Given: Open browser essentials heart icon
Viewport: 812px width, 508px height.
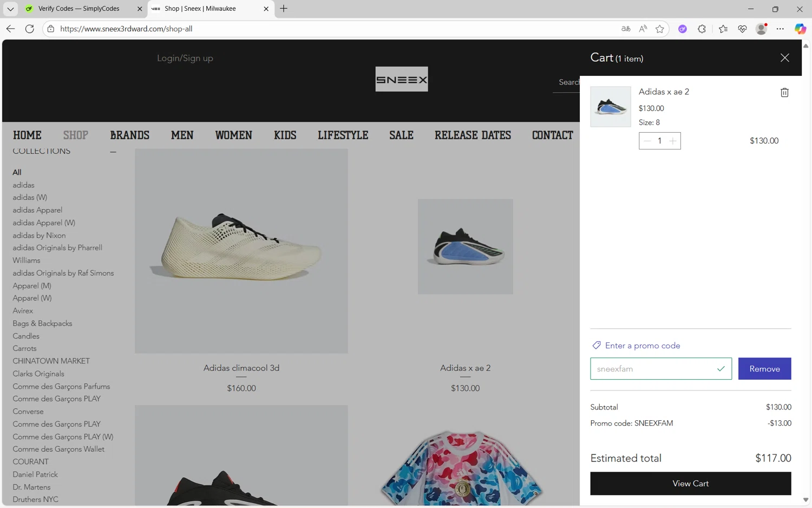Looking at the screenshot, I should (x=742, y=29).
